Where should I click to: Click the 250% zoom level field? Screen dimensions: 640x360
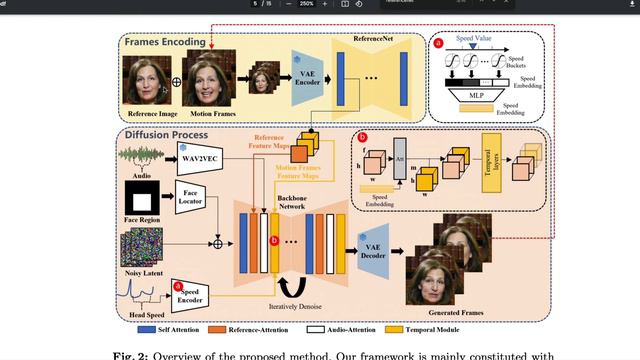pyautogui.click(x=307, y=4)
